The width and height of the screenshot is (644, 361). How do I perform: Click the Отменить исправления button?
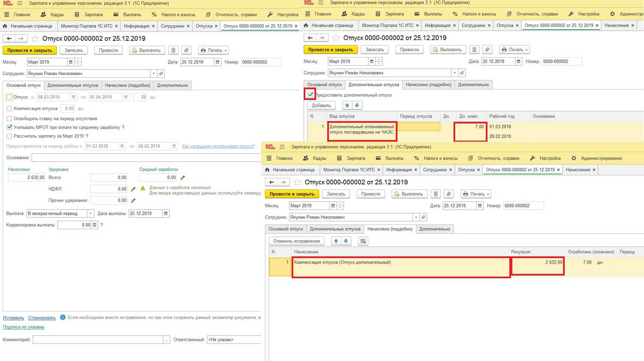coord(297,241)
